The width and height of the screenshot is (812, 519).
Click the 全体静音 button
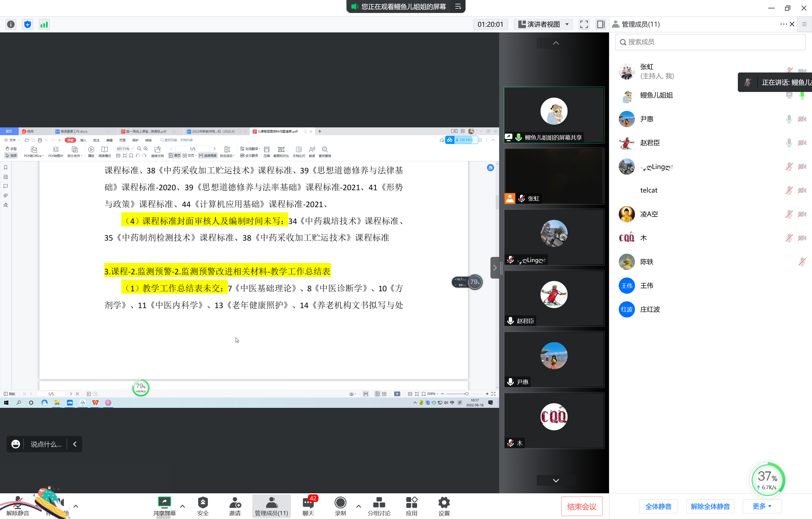tap(658, 506)
